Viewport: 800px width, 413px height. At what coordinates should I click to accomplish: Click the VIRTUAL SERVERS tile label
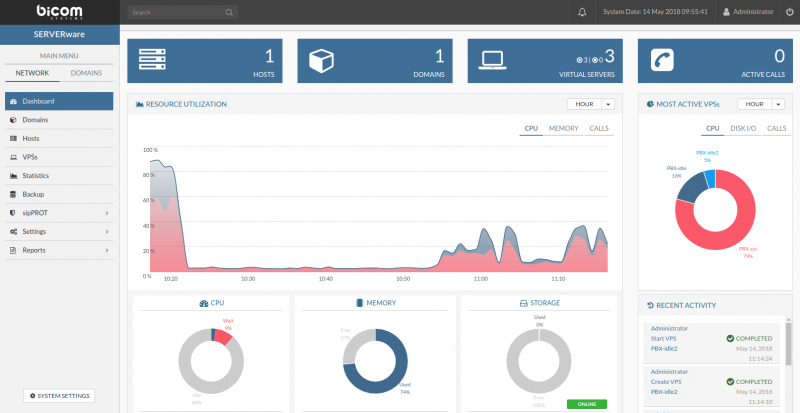[x=587, y=75]
